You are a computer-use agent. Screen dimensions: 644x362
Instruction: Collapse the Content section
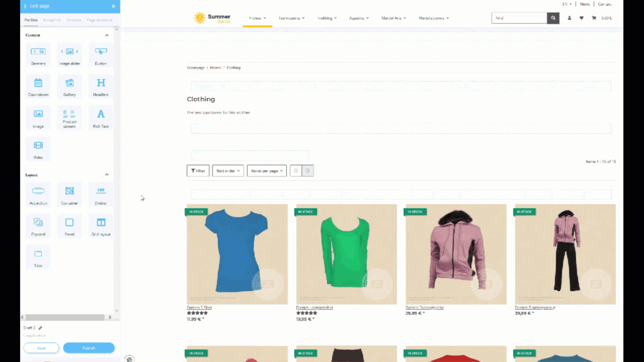[106, 35]
